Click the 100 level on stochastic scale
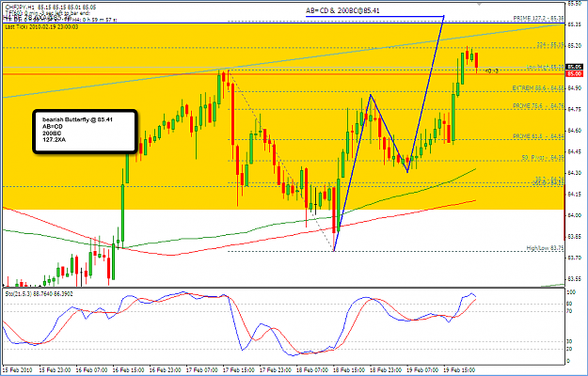 point(571,291)
